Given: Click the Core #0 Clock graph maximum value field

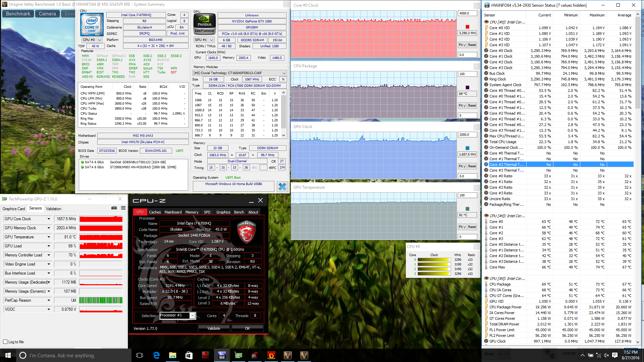Looking at the screenshot, I should (x=467, y=13).
